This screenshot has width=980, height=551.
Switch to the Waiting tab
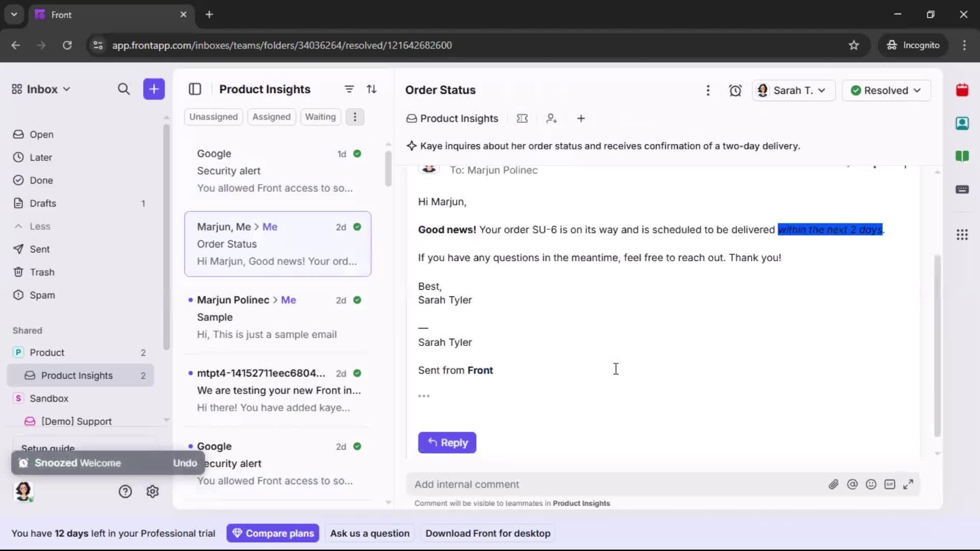pos(320,117)
